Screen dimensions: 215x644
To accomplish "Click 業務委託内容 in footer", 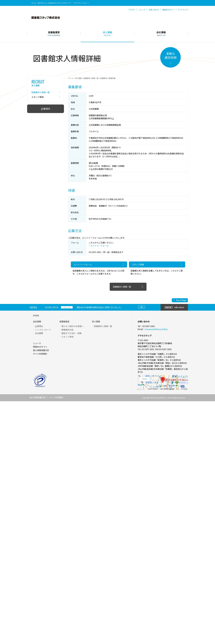I will pos(67,330).
